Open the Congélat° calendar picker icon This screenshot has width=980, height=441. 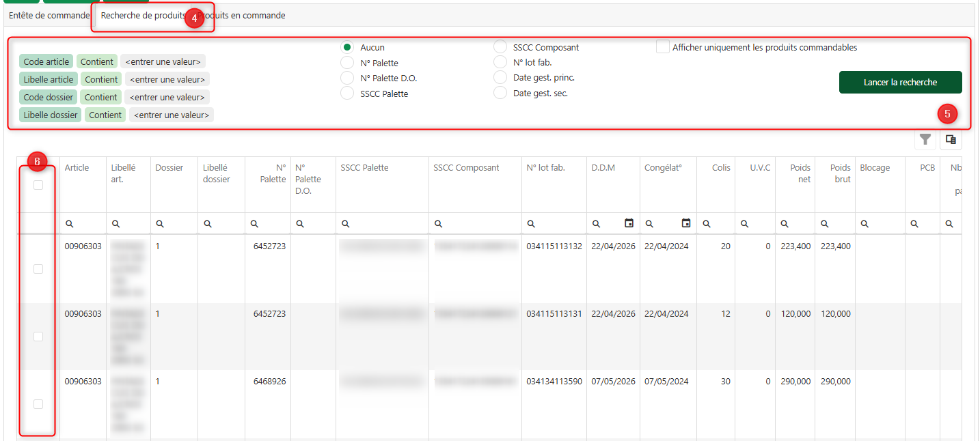tap(685, 223)
